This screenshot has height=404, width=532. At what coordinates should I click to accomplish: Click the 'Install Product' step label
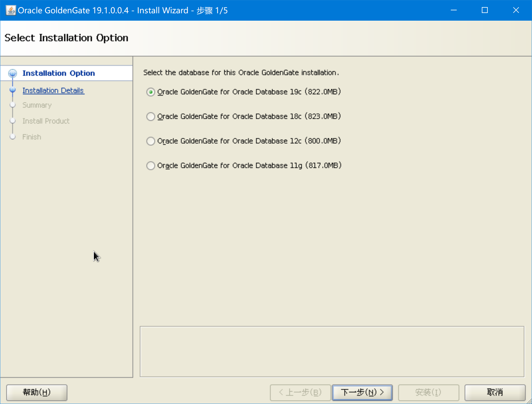(46, 121)
